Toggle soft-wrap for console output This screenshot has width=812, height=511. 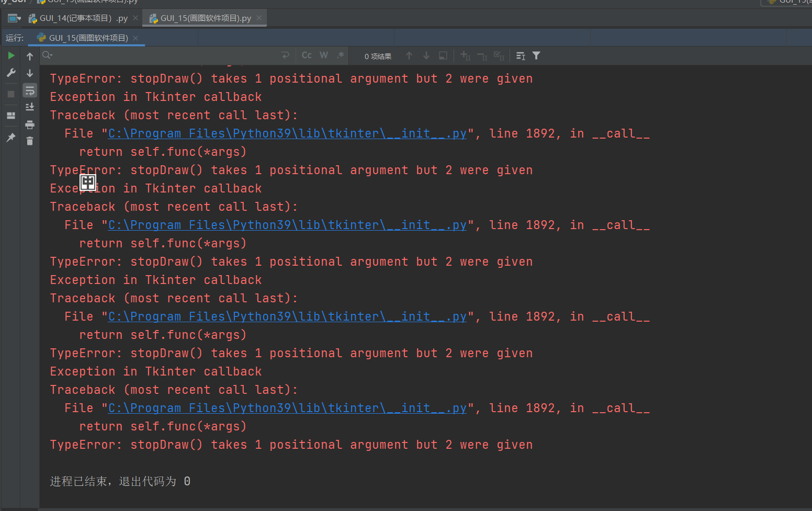coord(30,90)
